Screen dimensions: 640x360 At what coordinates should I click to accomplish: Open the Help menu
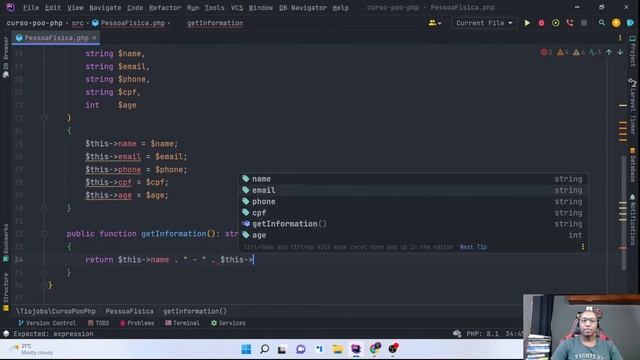(340, 7)
